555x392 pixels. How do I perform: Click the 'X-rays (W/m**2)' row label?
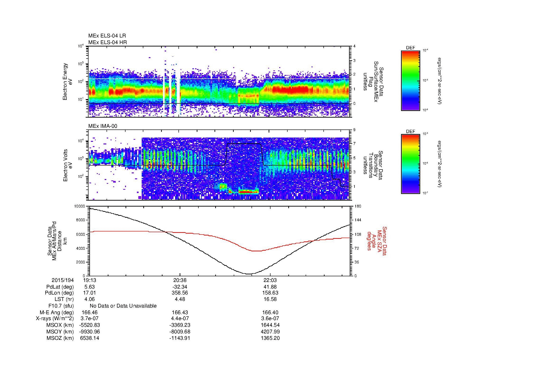click(x=55, y=318)
